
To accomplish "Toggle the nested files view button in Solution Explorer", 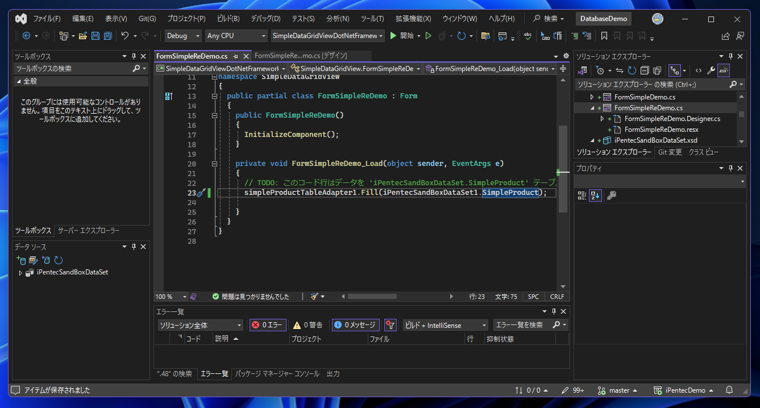I will tap(674, 71).
